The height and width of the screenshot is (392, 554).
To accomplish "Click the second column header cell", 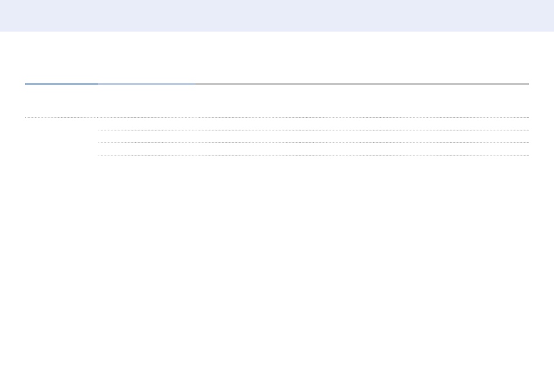I will [146, 101].
